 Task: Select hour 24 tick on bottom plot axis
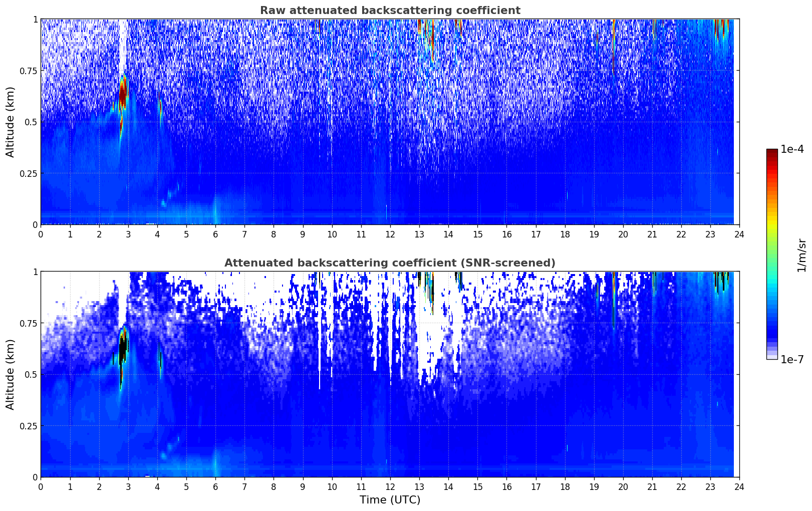(x=739, y=486)
